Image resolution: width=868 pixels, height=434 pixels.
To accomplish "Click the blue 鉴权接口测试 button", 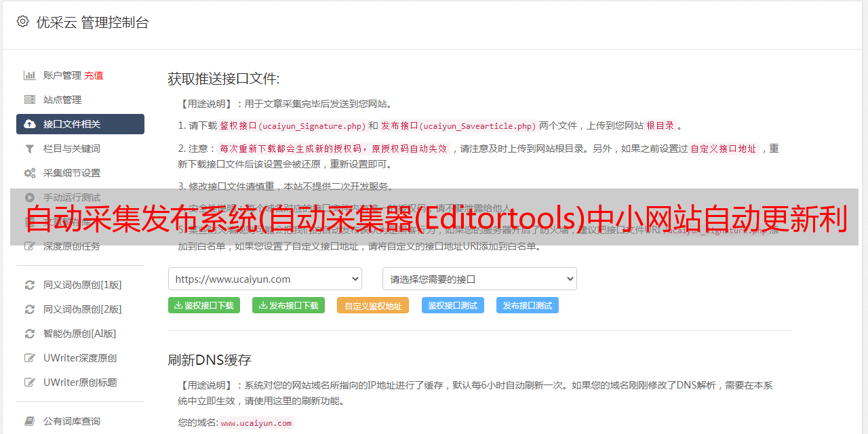I will click(x=453, y=305).
